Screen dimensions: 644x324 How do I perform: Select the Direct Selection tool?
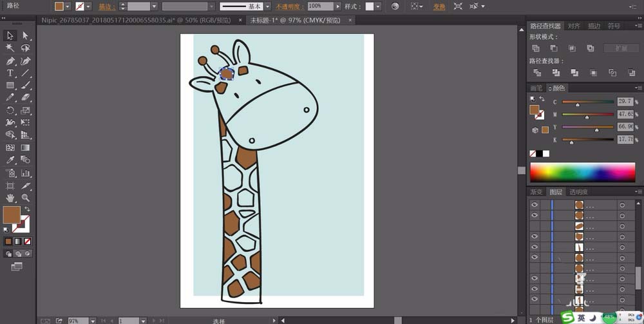point(26,35)
